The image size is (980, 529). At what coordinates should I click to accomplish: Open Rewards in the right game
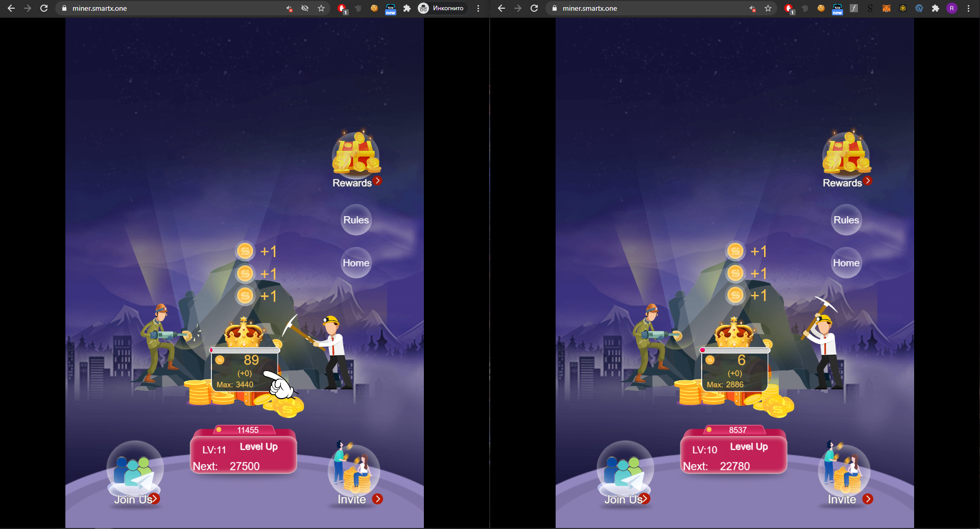(847, 159)
